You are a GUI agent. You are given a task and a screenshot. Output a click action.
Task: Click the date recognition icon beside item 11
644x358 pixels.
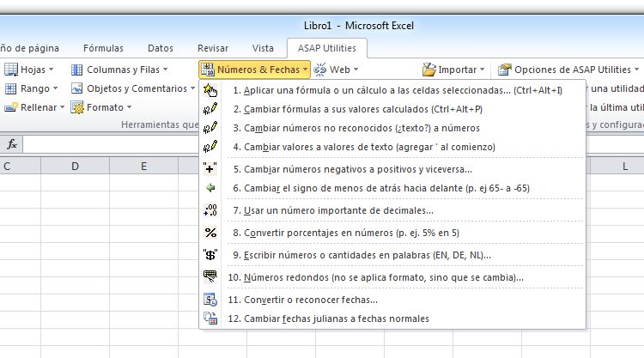click(210, 300)
